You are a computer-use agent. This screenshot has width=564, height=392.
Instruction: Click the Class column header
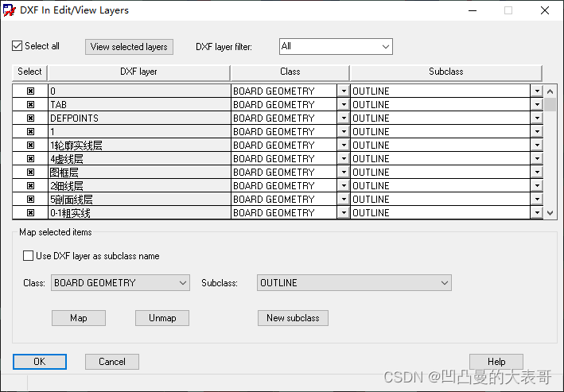[290, 72]
